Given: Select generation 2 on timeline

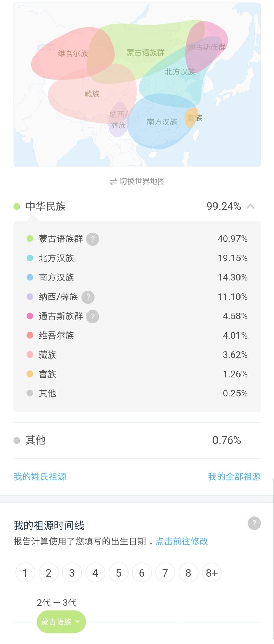Looking at the screenshot, I should (x=48, y=573).
